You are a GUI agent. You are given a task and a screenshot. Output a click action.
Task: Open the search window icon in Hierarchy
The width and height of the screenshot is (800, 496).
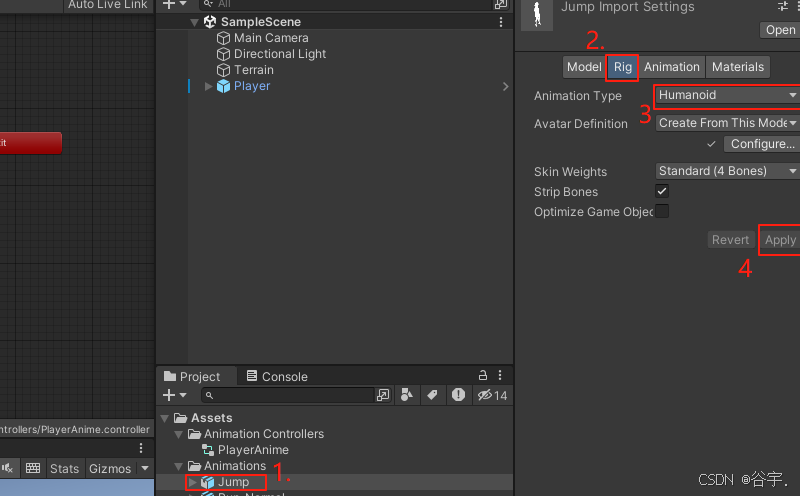point(501,5)
